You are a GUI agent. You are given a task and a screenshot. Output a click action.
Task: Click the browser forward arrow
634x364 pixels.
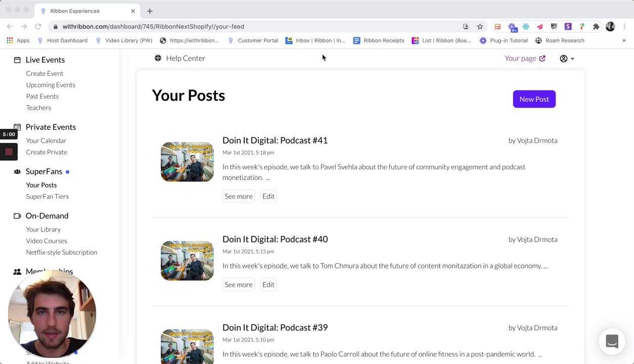(24, 26)
